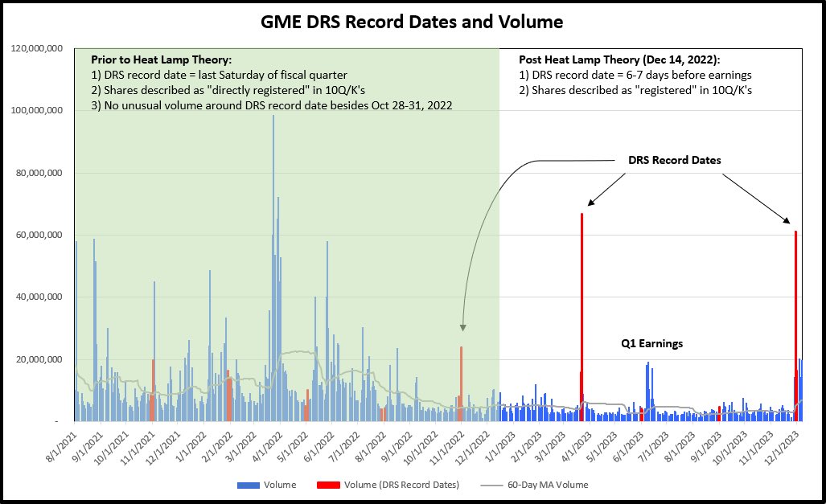Select the tall red bar near 12/1/2023
Screen dimensions: 826x504
click(795, 322)
